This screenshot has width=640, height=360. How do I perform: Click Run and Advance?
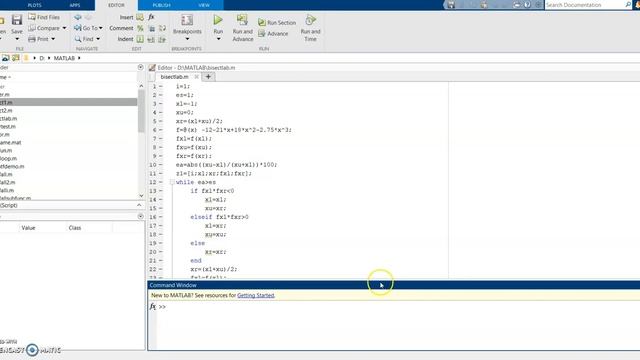pyautogui.click(x=242, y=28)
